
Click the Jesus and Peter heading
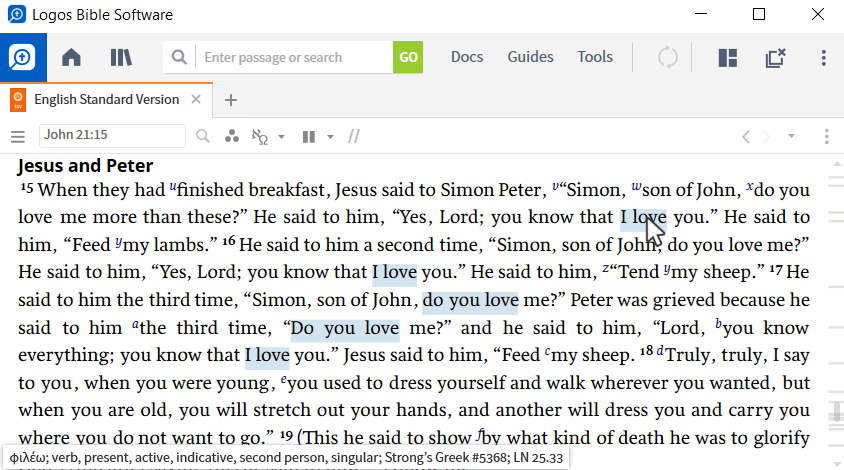click(86, 166)
